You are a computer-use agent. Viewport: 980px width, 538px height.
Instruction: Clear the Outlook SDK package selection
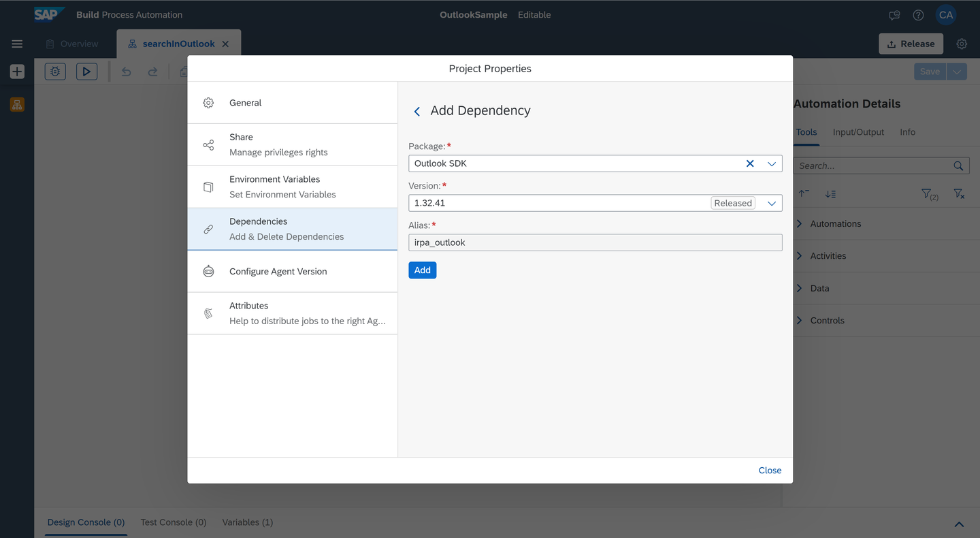(x=750, y=163)
